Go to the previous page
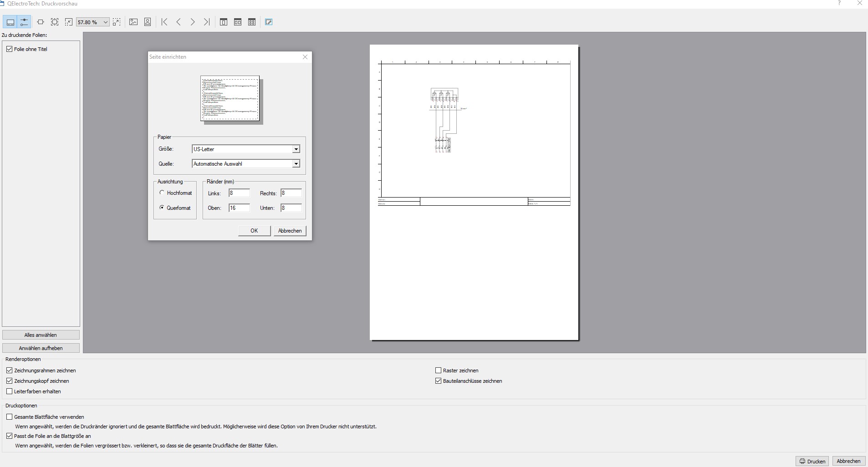The image size is (868, 467). coord(179,22)
